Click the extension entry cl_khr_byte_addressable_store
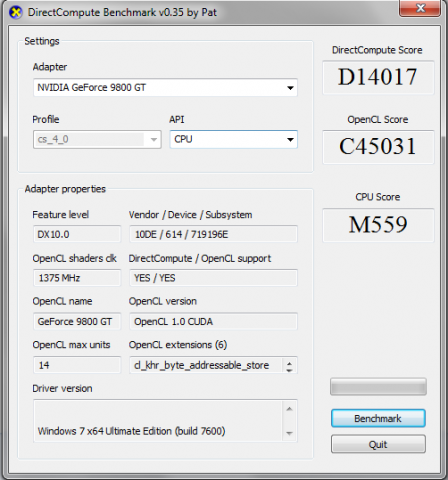The image size is (448, 480). (201, 365)
